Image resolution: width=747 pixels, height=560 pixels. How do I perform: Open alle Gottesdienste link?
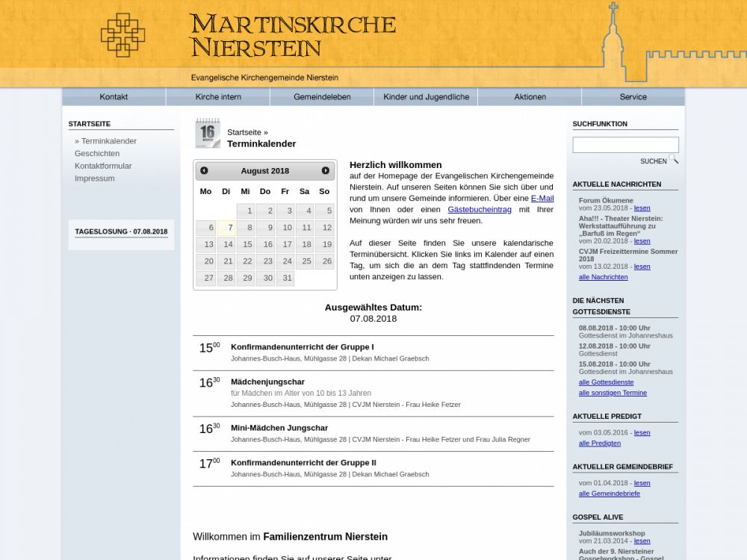coord(606,382)
